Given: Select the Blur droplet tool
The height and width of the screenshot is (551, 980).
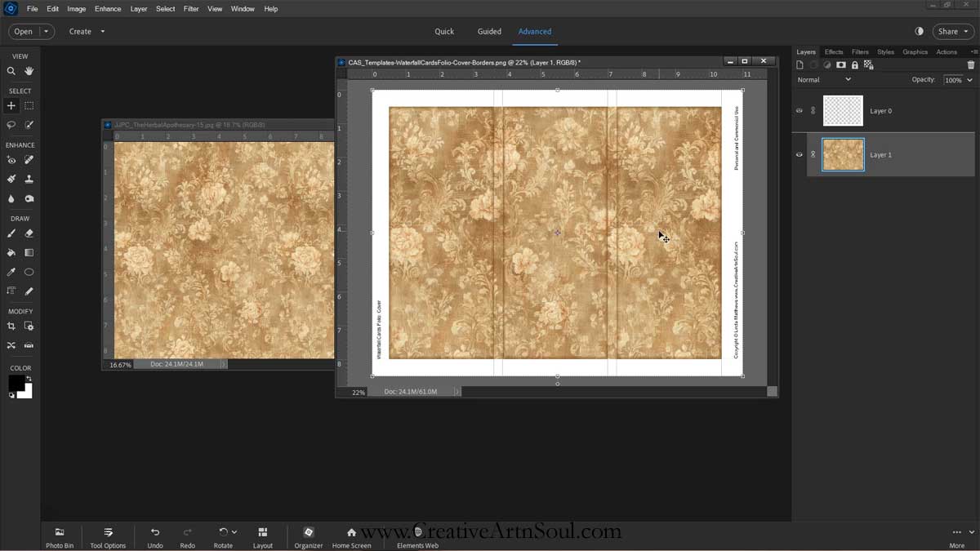Looking at the screenshot, I should 11,198.
